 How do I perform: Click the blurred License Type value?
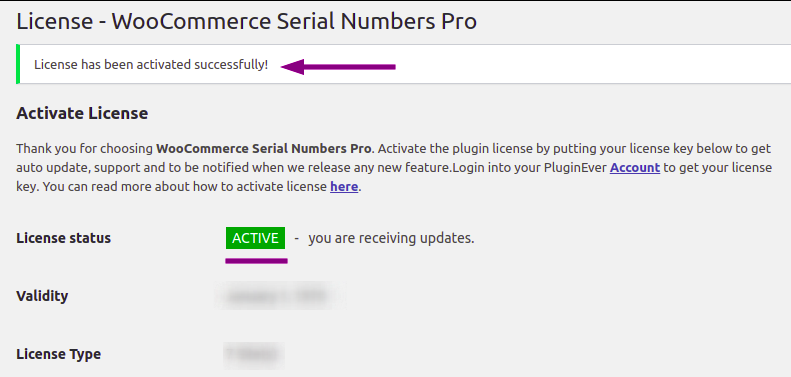pyautogui.click(x=254, y=354)
